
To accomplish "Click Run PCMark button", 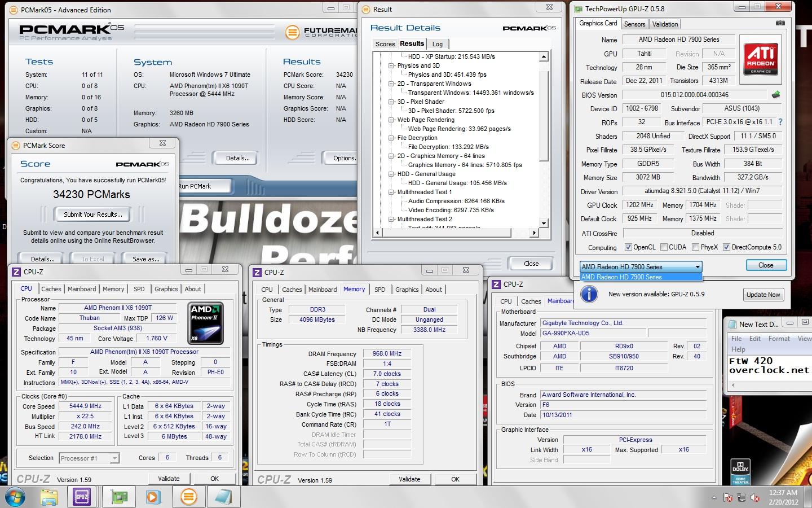I will point(204,186).
